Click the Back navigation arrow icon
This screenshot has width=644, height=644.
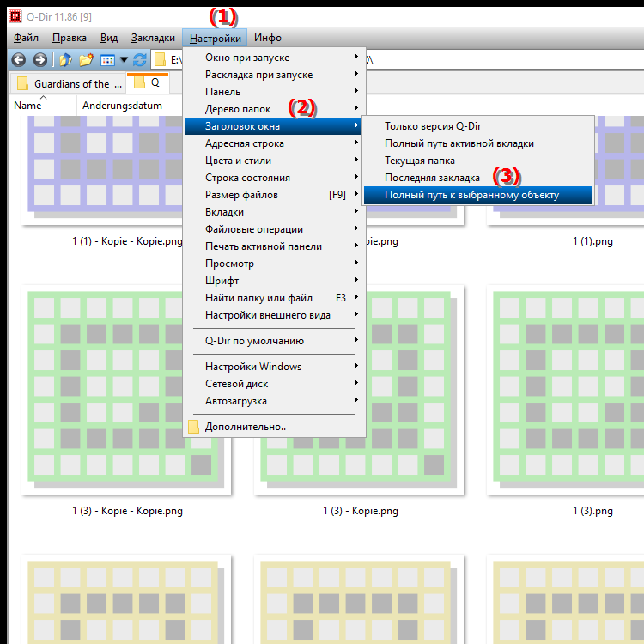click(19, 60)
